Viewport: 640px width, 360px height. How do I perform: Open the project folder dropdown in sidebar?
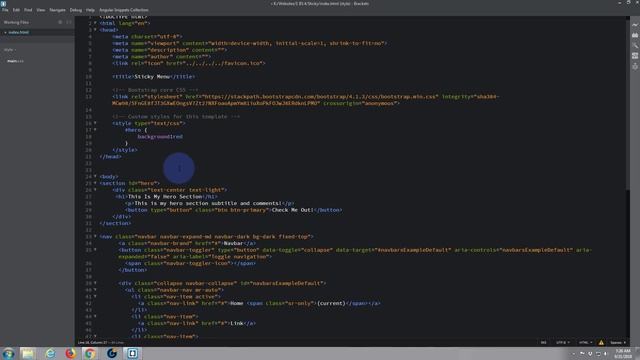(x=10, y=50)
